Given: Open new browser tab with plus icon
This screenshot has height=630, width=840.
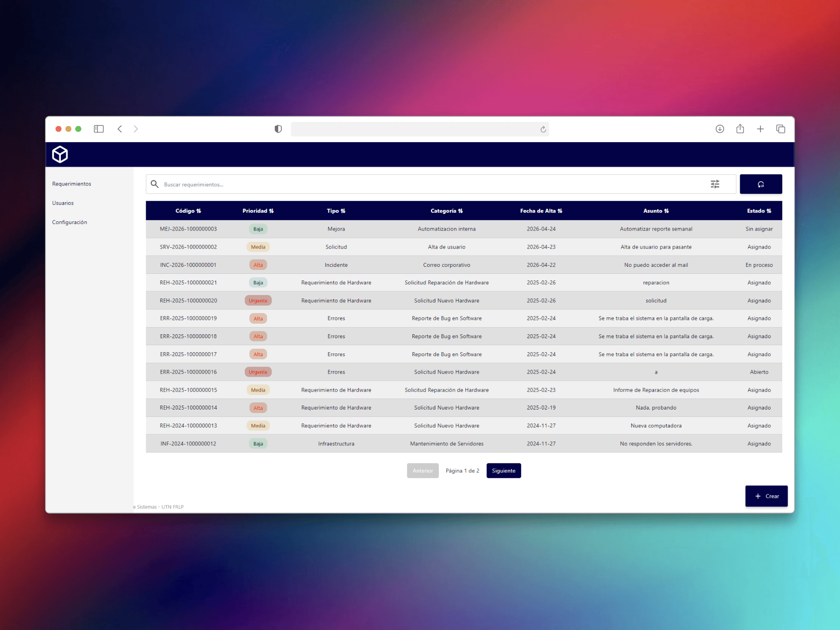Looking at the screenshot, I should coord(760,129).
